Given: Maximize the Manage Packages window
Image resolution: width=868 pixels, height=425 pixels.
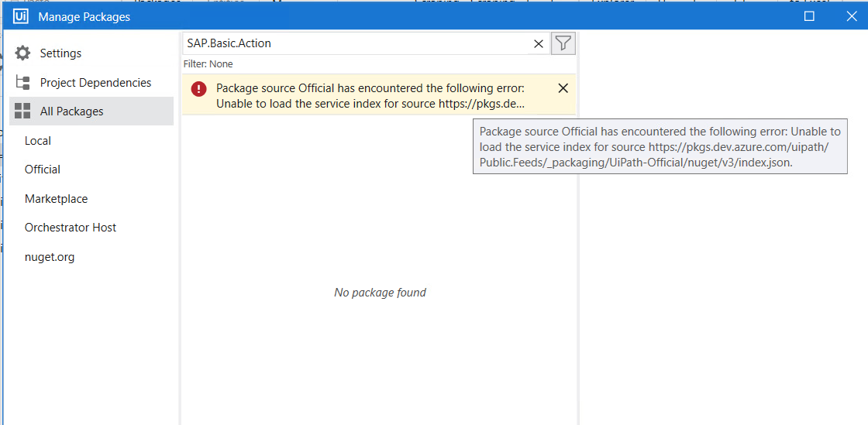Looking at the screenshot, I should [x=809, y=16].
